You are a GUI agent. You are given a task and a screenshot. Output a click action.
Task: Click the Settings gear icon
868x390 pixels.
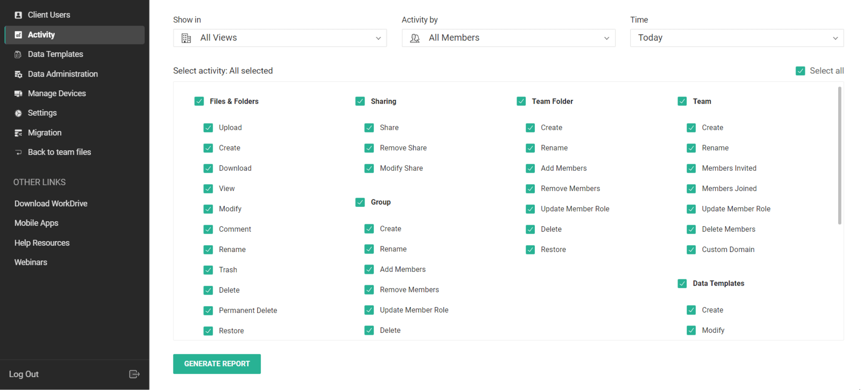click(18, 113)
